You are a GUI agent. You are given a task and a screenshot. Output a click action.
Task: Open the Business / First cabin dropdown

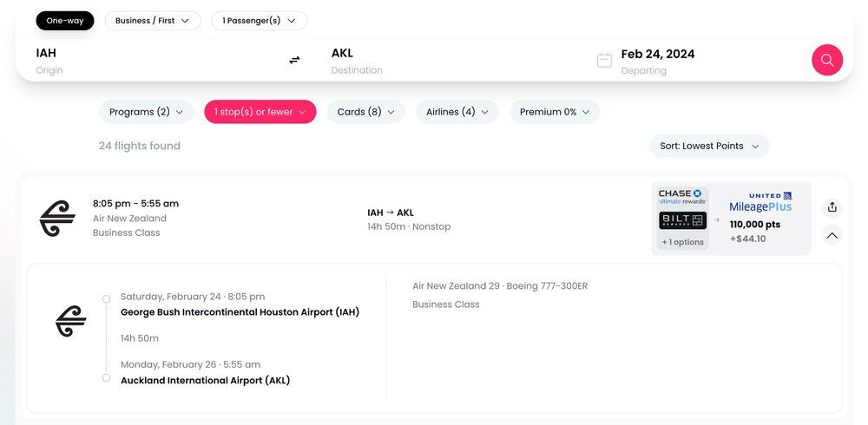[153, 21]
